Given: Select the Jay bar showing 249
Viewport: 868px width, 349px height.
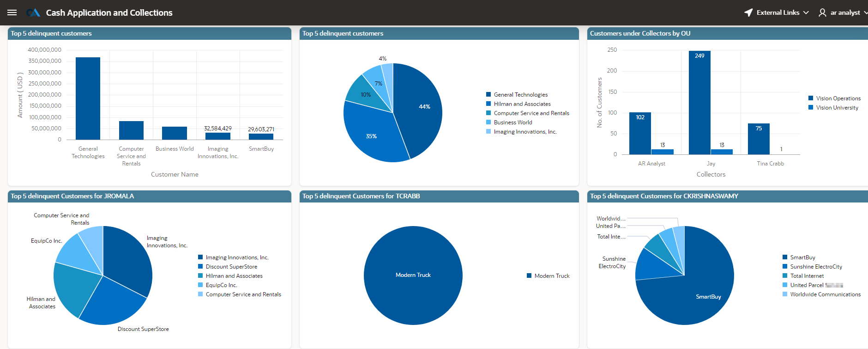Looking at the screenshot, I should [x=699, y=103].
